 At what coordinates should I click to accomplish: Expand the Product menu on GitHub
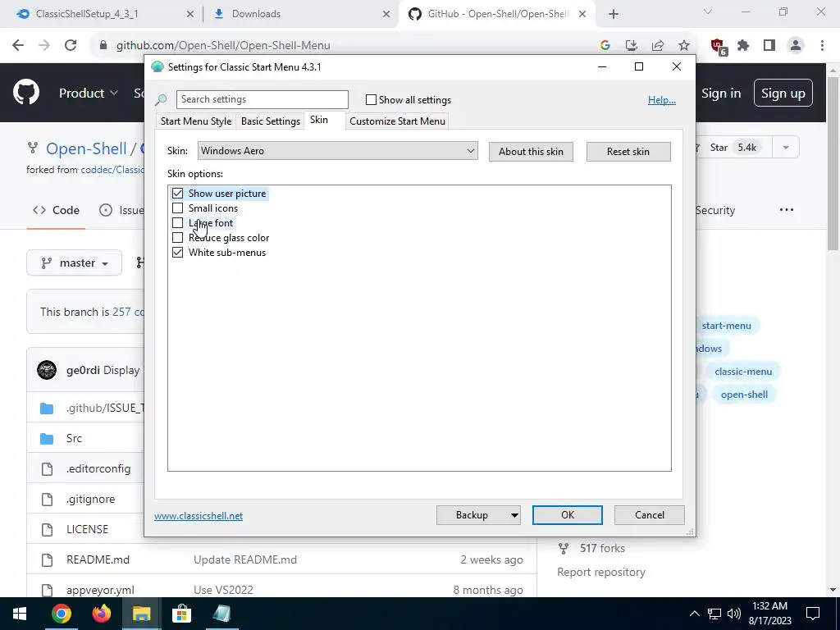coord(89,94)
